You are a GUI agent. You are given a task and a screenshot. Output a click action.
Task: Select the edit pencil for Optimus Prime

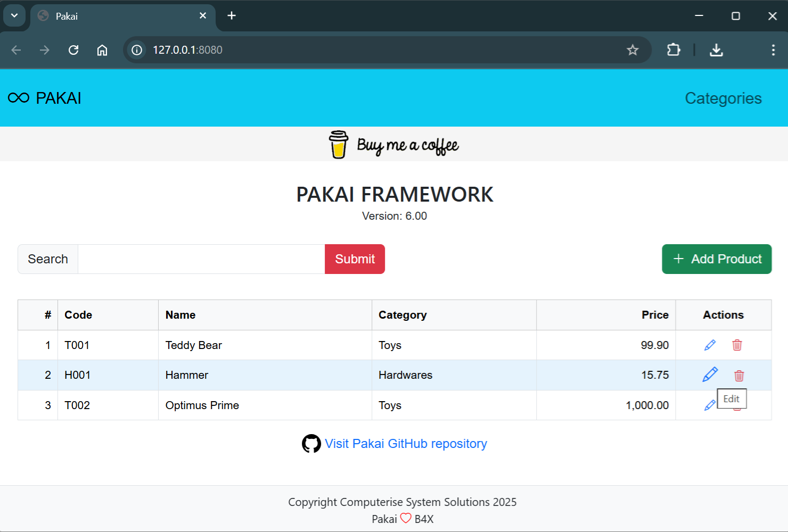coord(709,405)
